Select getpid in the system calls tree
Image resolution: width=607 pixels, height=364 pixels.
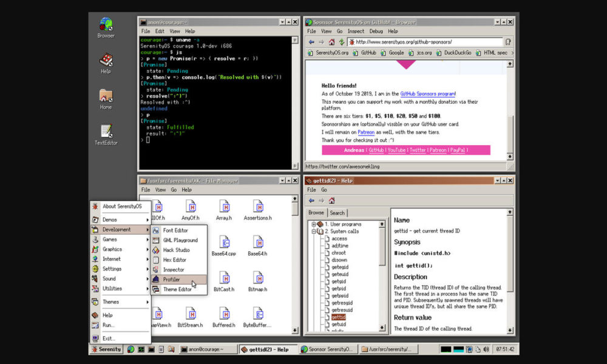coord(339,288)
